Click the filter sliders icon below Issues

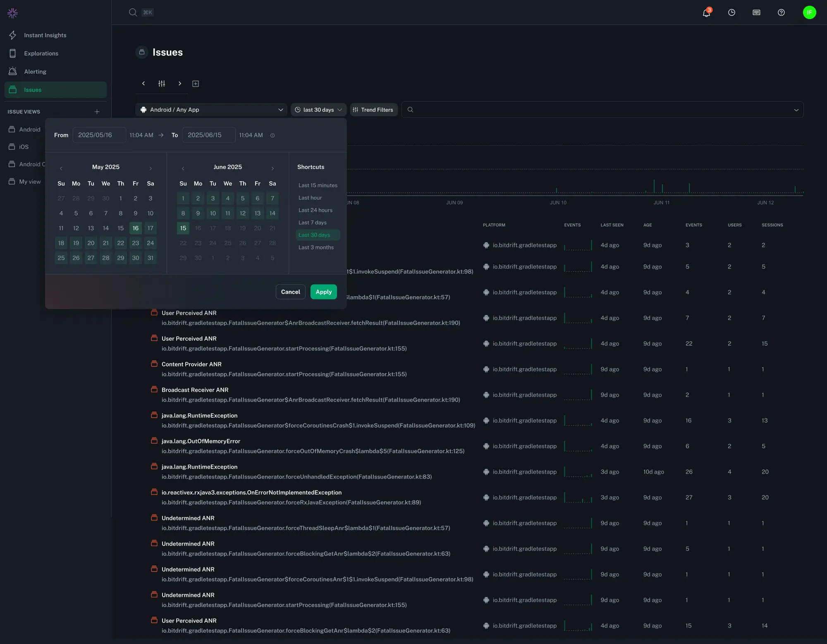(162, 84)
